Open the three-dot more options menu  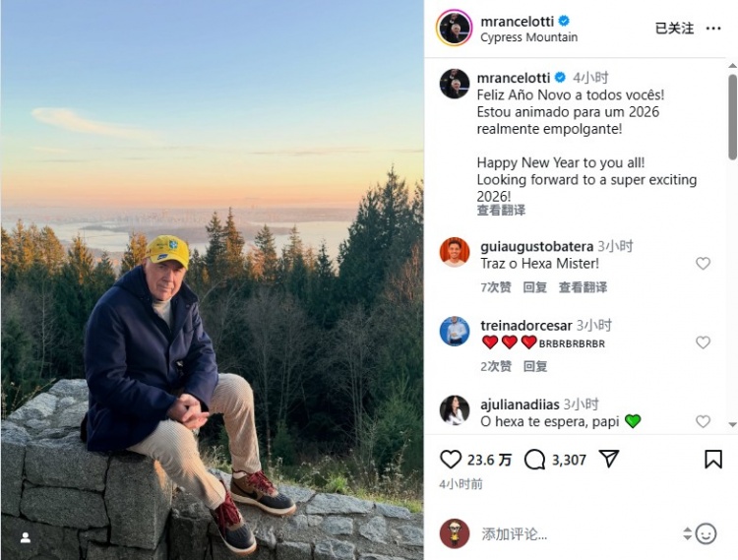coord(713,29)
